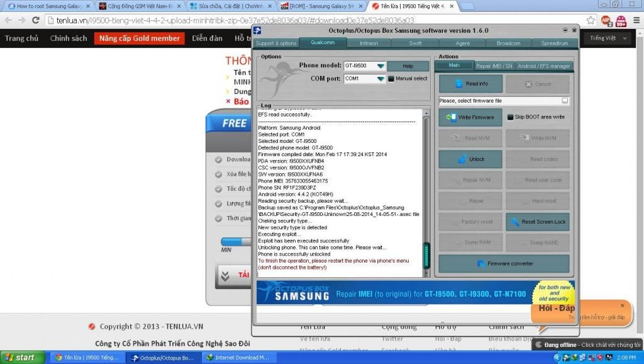The width and height of the screenshot is (644, 364).
Task: Click the Windows start button
Action: [x=22, y=358]
